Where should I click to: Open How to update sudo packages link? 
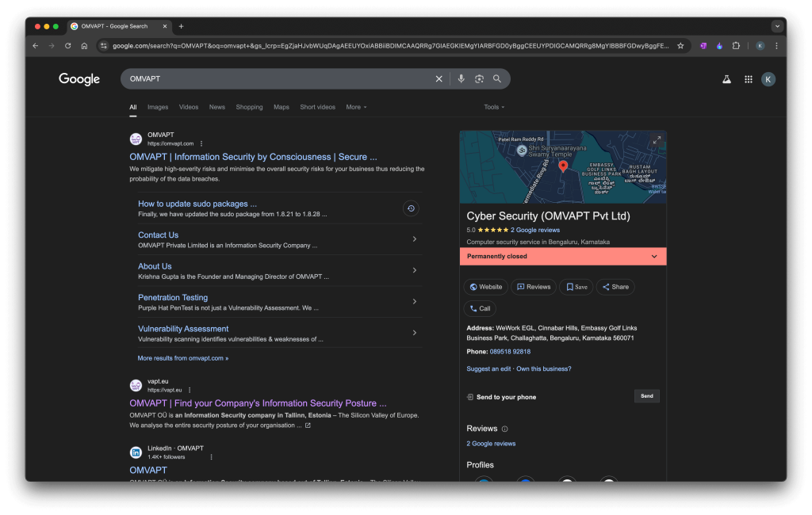[x=197, y=204]
